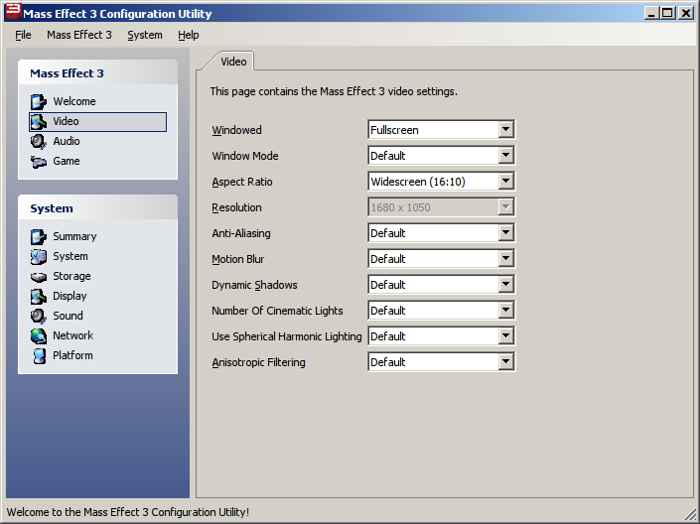The height and width of the screenshot is (524, 700).
Task: Open the Anisotropic Filtering dropdown
Action: pos(441,362)
